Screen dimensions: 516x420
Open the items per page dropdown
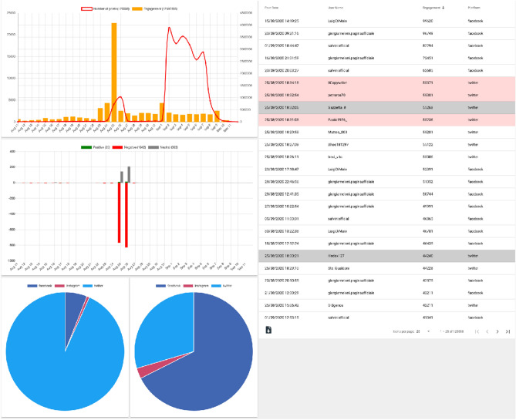[421, 331]
